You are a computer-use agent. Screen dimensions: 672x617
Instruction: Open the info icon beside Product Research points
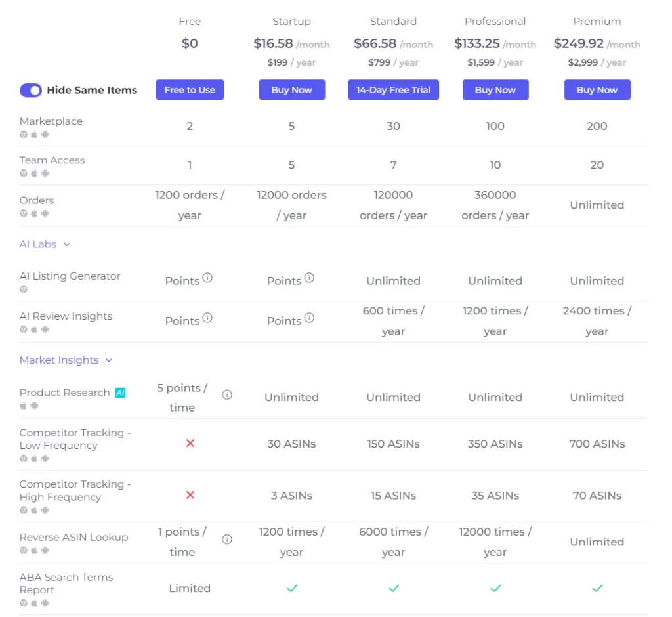226,394
